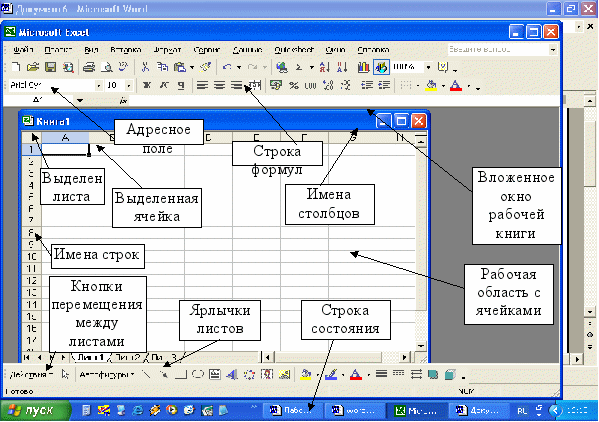Align cell text left
The image size is (599, 422).
[x=202, y=85]
